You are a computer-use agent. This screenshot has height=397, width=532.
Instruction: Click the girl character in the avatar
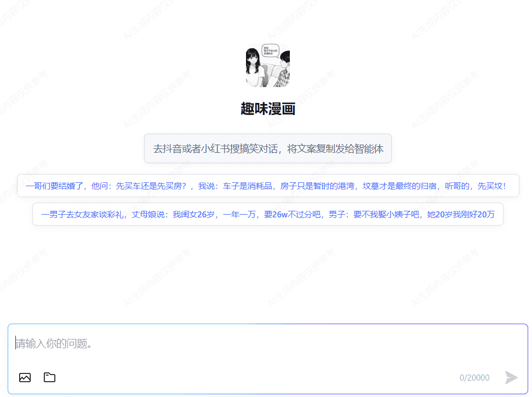255,68
